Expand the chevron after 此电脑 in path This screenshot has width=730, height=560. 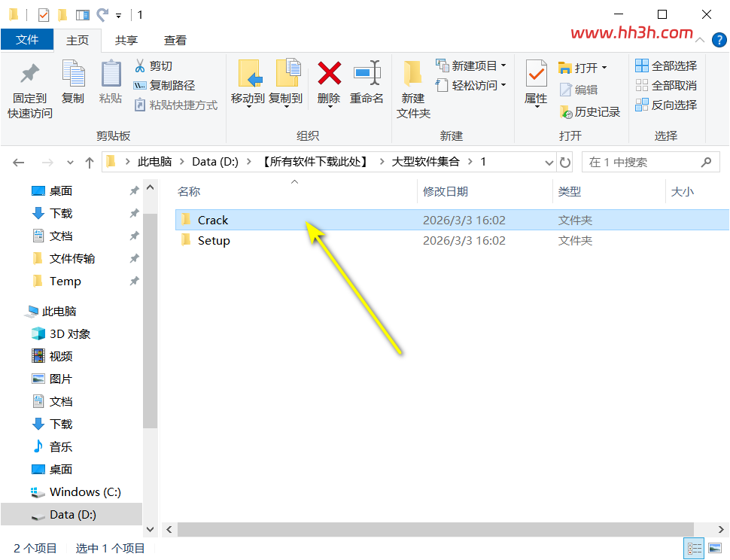point(182,162)
